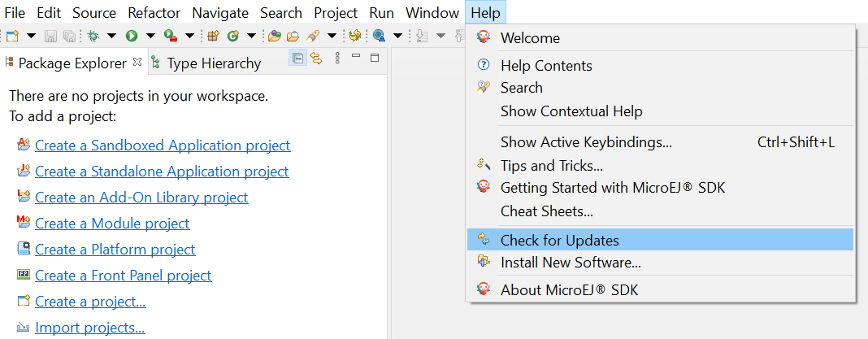868x339 pixels.
Task: Close the Package Explorer tab
Action: coord(137,61)
